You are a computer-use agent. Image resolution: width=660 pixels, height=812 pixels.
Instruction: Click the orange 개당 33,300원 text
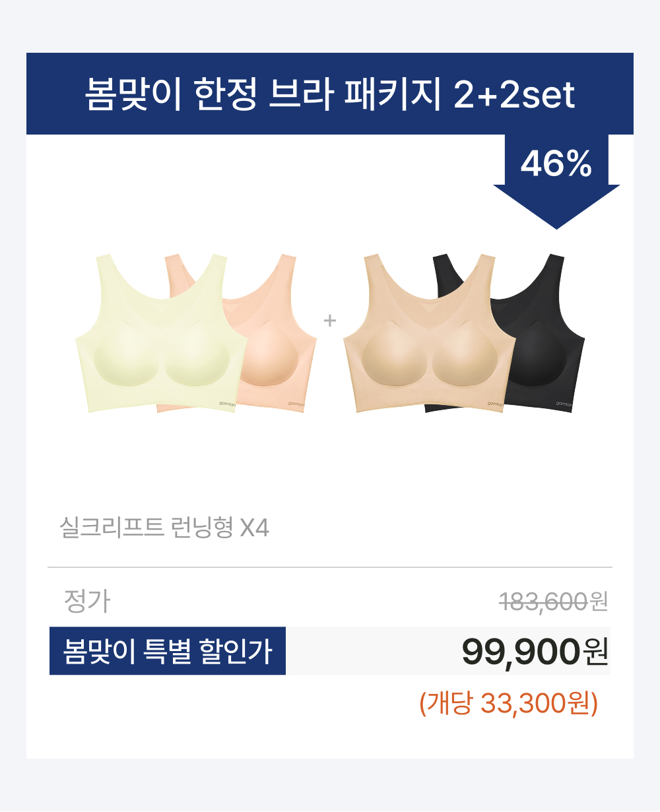[508, 703]
